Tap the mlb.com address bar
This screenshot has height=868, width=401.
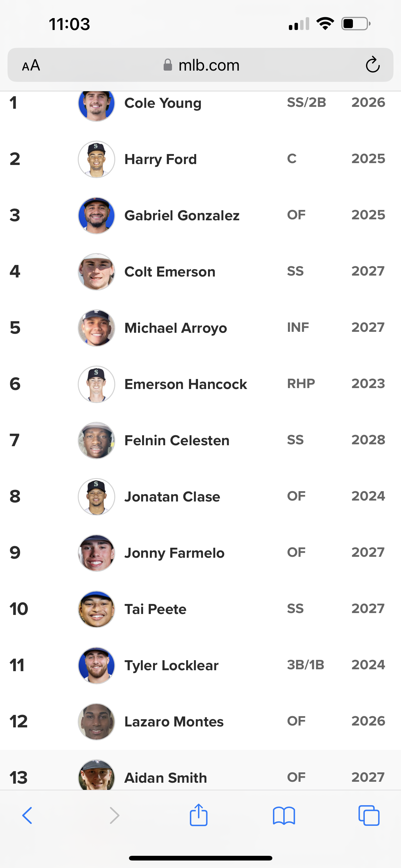[201, 65]
